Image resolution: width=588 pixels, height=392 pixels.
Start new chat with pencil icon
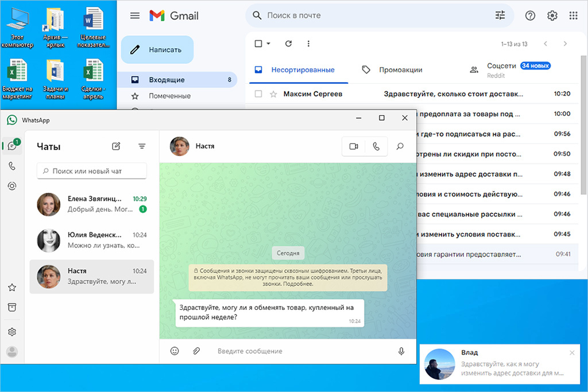[x=116, y=146]
